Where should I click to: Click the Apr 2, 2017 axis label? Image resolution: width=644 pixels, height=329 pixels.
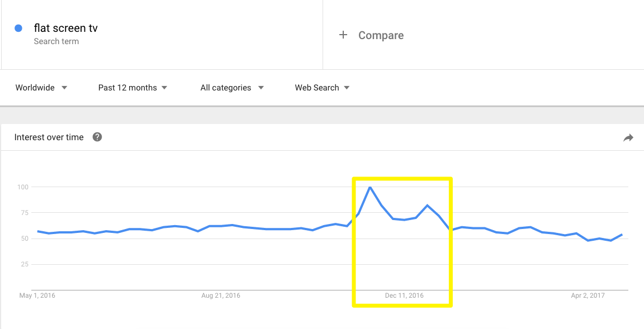pos(588,295)
